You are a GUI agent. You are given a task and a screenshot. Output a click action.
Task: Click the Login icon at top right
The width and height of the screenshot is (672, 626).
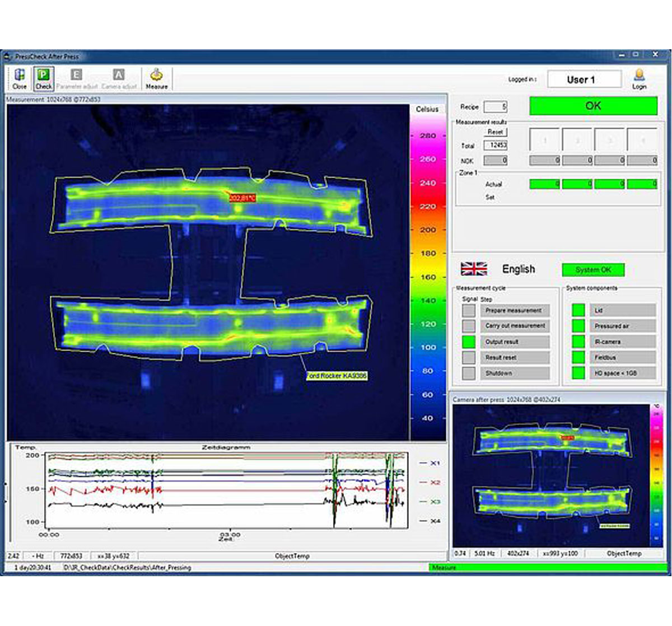[x=638, y=78]
